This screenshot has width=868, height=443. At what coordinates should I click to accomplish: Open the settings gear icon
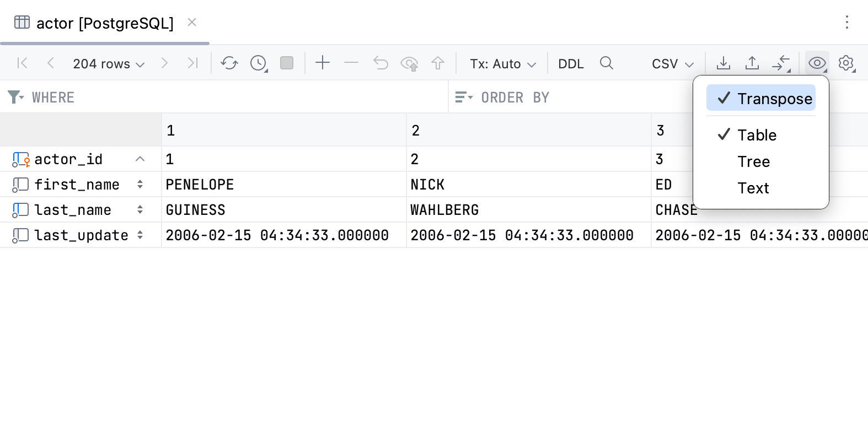click(x=846, y=63)
